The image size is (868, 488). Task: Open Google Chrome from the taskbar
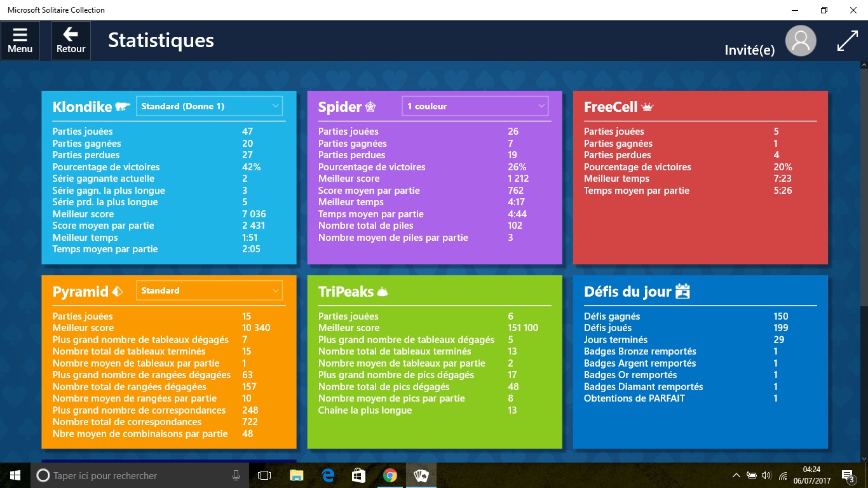coord(390,475)
